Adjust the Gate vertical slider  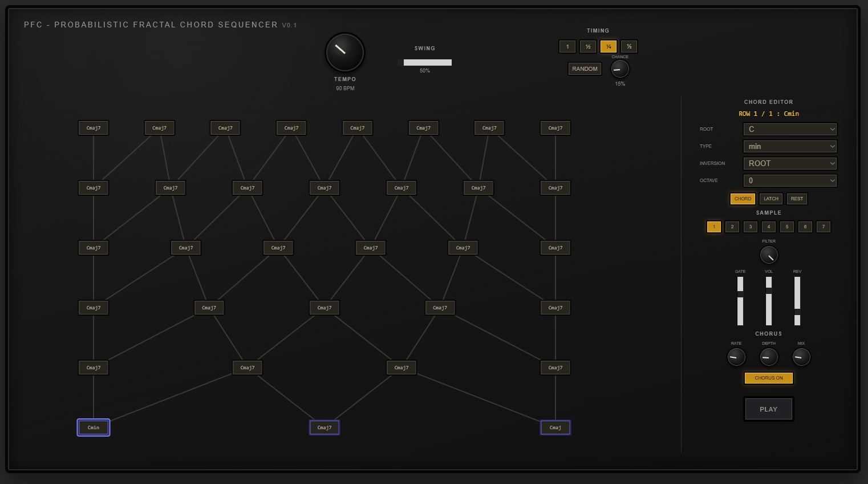(740, 301)
